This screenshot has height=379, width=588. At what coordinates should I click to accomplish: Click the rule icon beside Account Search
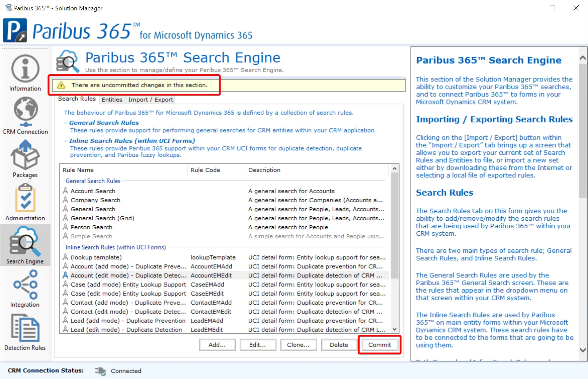point(65,191)
